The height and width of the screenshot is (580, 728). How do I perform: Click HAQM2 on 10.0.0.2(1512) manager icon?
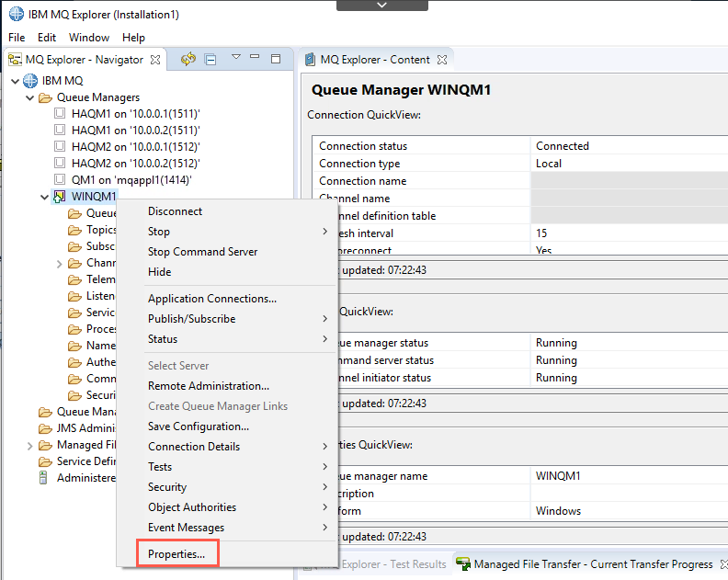60,163
